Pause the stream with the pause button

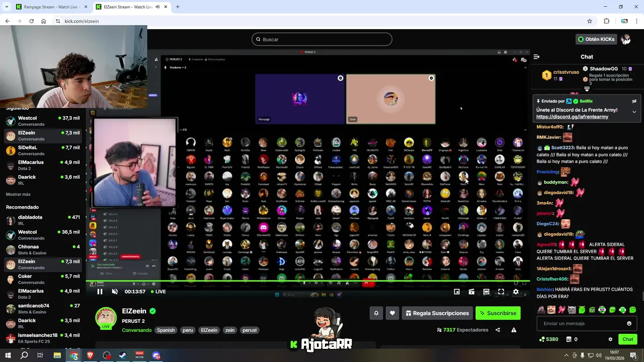(100, 292)
